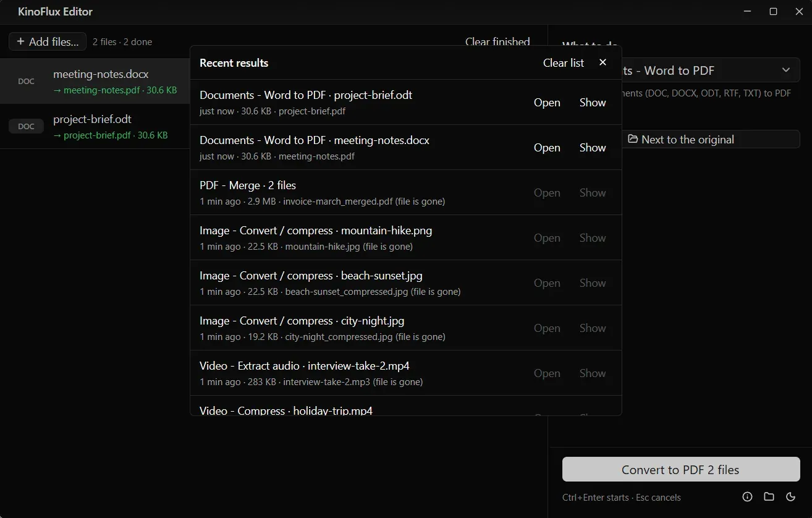Click the DOC badge beside meeting-notes.docx
The height and width of the screenshot is (518, 812).
(26, 82)
